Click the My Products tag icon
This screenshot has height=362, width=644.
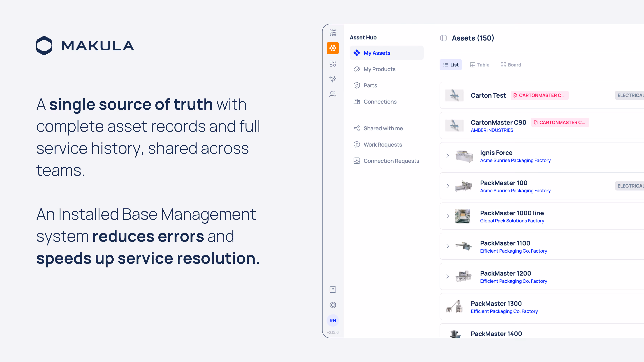pyautogui.click(x=357, y=69)
